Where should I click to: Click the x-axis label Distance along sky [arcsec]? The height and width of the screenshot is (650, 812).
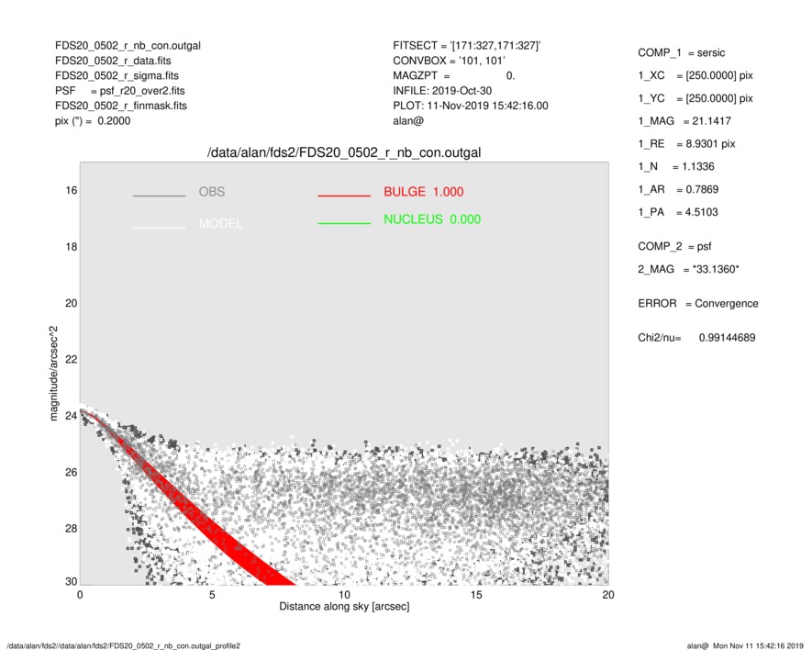click(x=344, y=607)
